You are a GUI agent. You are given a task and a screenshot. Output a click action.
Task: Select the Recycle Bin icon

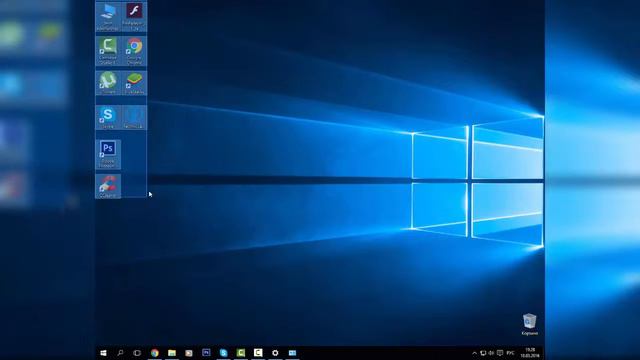[x=529, y=324]
